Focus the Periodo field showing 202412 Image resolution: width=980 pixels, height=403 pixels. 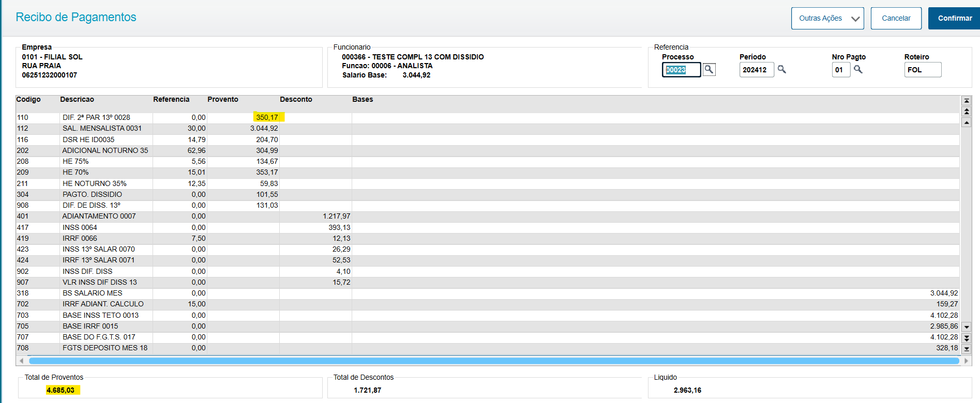click(757, 70)
